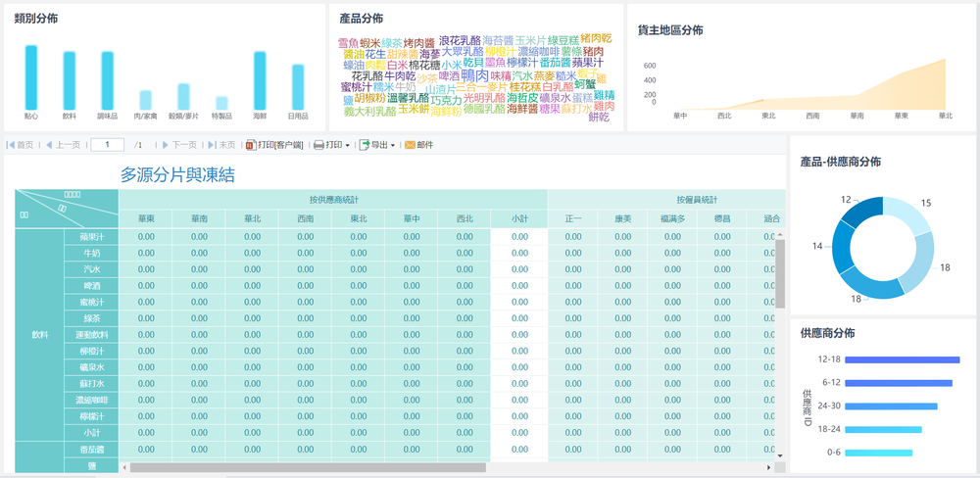Click the 飲料 category cell in table
980x478 pixels.
click(x=39, y=334)
